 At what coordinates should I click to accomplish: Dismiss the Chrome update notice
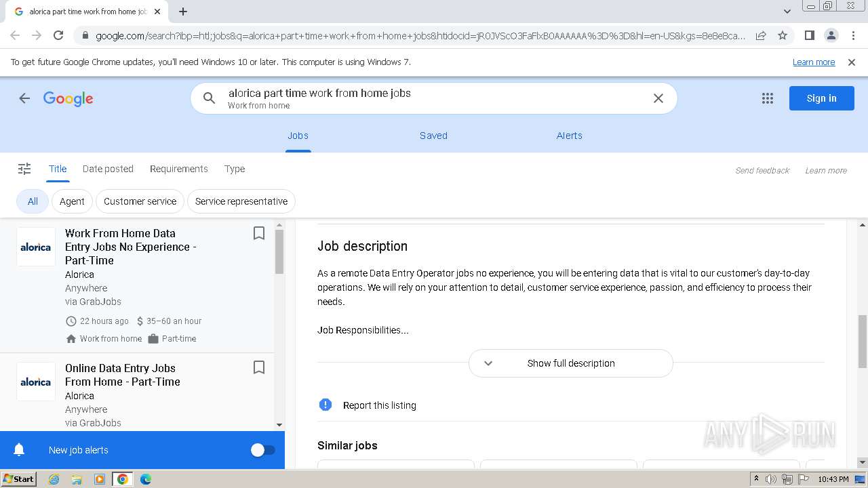point(852,62)
